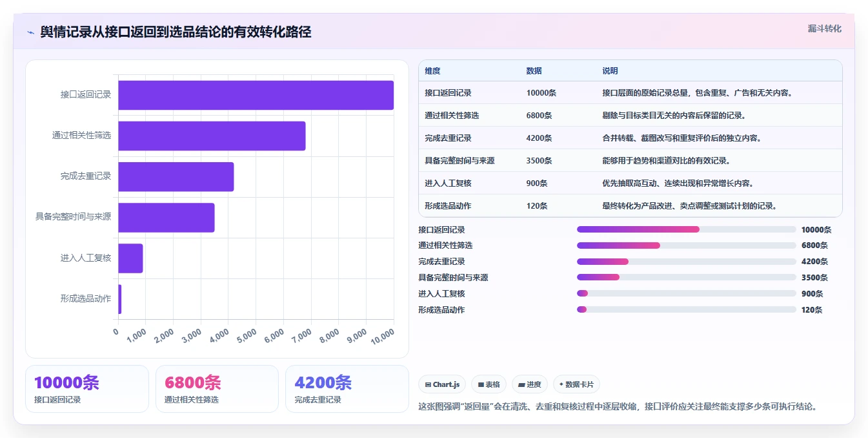The image size is (868, 438).
Task: Click table cell 3500条
Action: 539,161
